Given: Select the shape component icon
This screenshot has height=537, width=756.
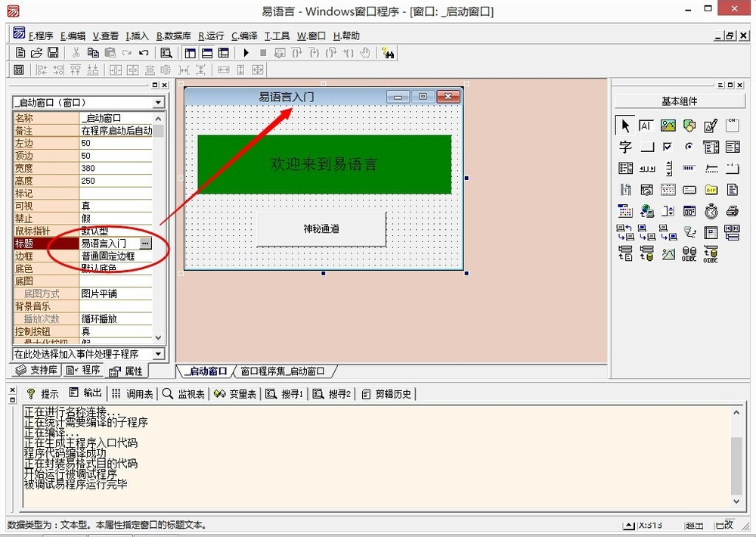Looking at the screenshot, I should 689,126.
